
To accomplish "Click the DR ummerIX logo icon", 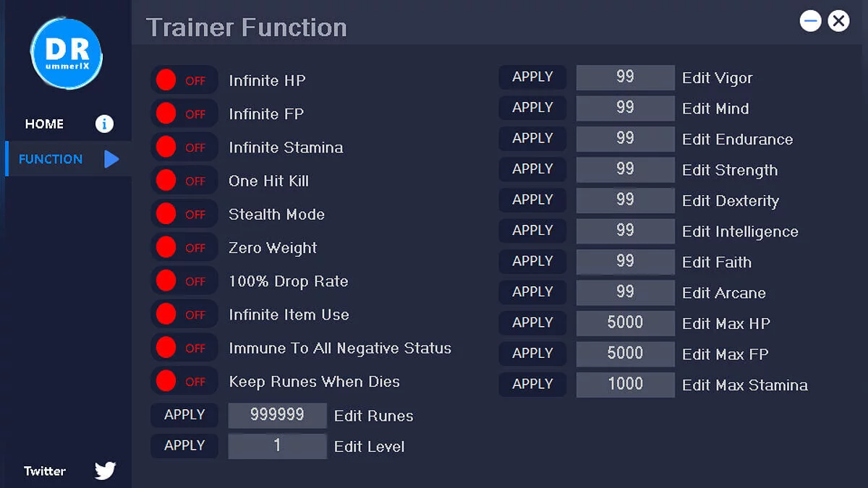I will (67, 54).
